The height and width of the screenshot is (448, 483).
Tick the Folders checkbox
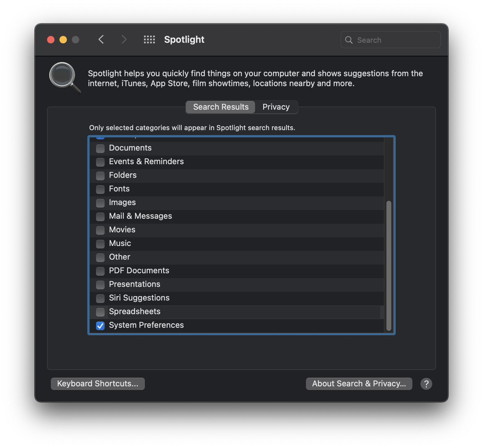click(x=100, y=176)
